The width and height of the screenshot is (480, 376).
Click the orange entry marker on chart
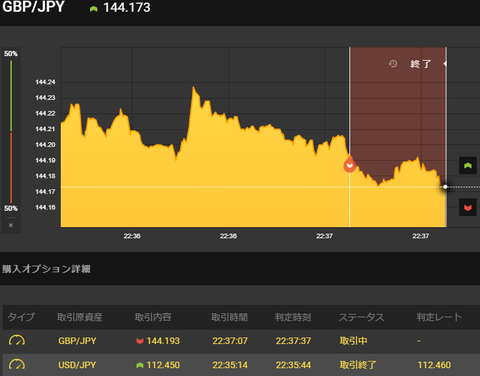click(x=350, y=165)
